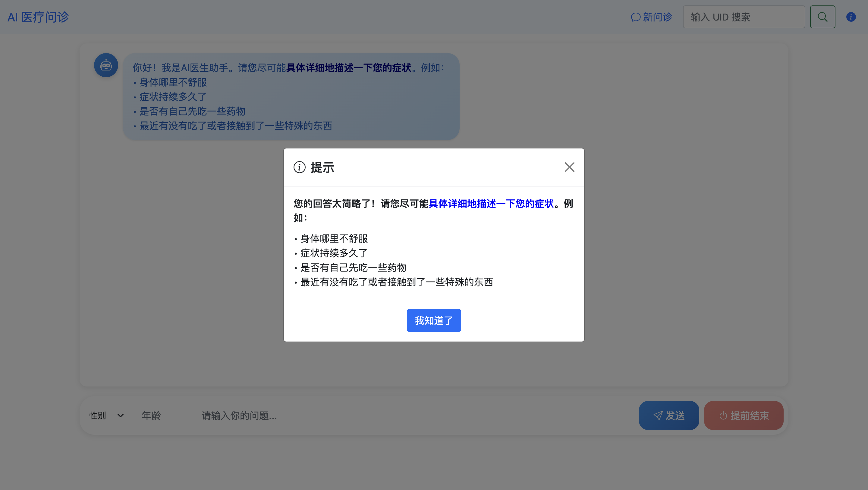
Task: Open the blue info icon in header
Action: tap(851, 17)
